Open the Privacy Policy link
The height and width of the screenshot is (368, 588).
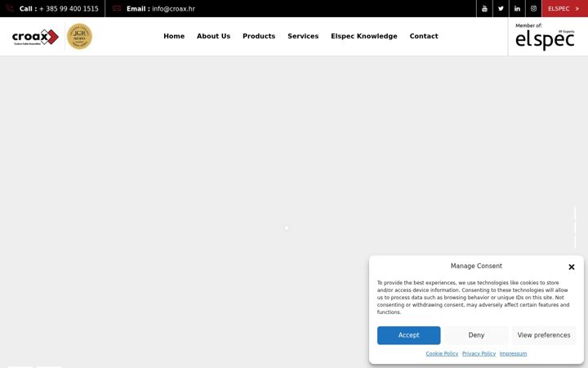coord(479,354)
